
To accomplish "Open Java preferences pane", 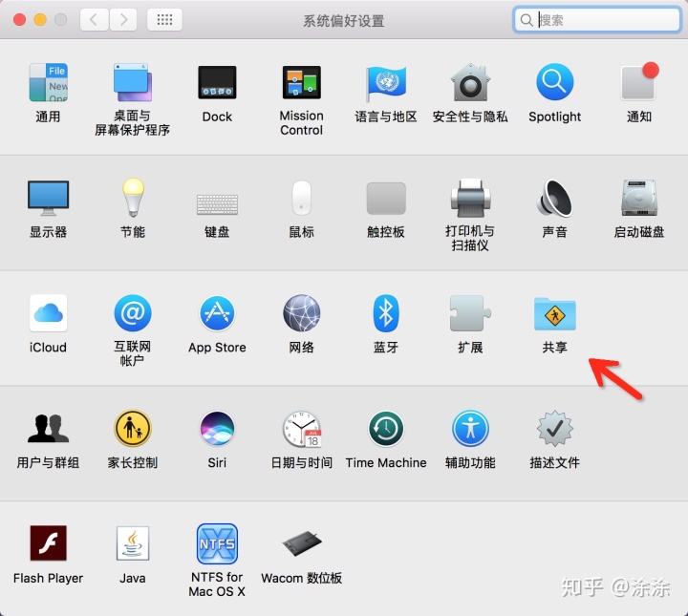I will click(x=133, y=543).
